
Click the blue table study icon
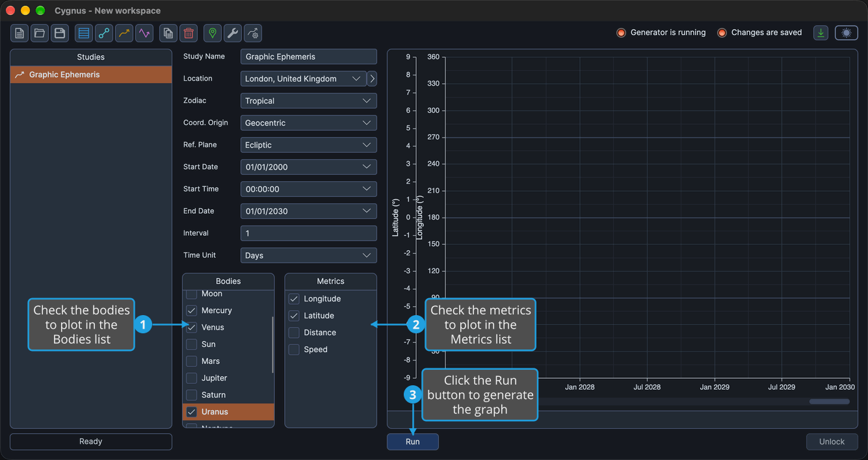[x=84, y=33]
